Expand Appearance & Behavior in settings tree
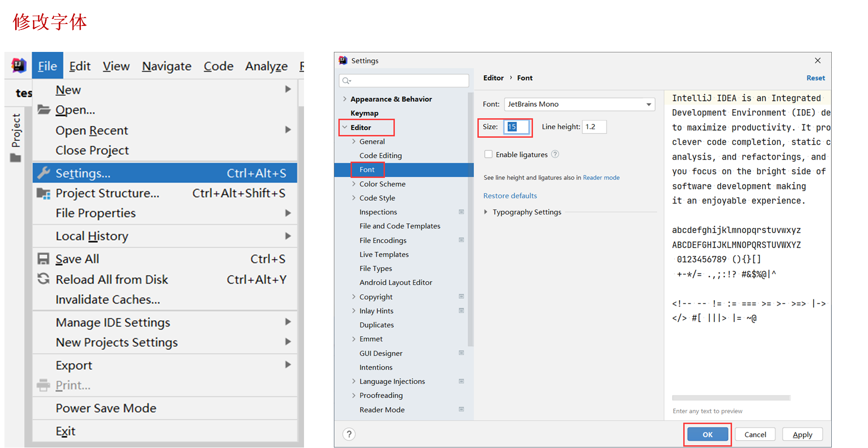The height and width of the screenshot is (448, 868). pos(345,99)
